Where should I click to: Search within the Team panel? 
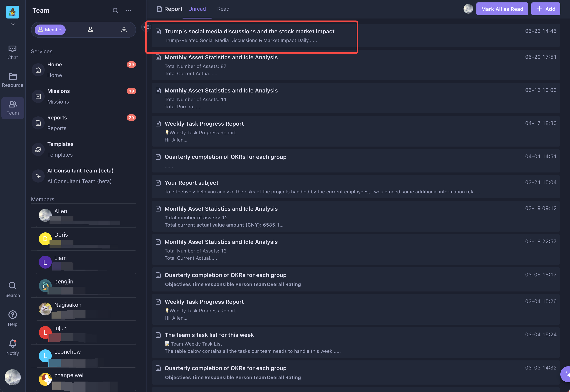pyautogui.click(x=115, y=10)
